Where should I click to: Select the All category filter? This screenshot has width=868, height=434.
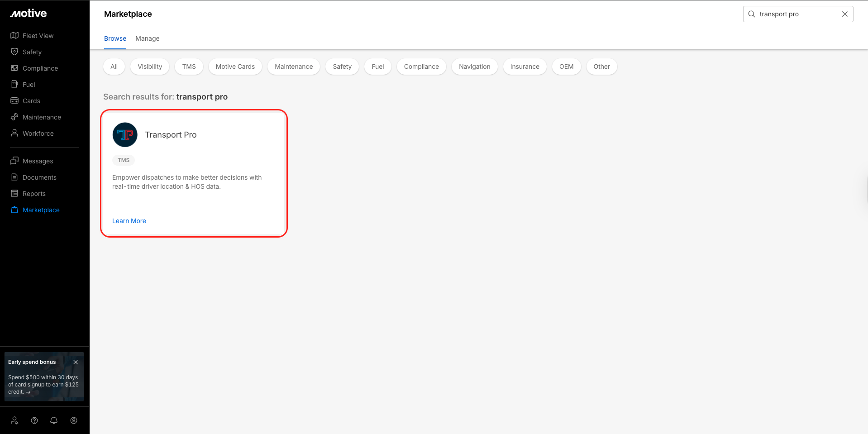pyautogui.click(x=114, y=67)
